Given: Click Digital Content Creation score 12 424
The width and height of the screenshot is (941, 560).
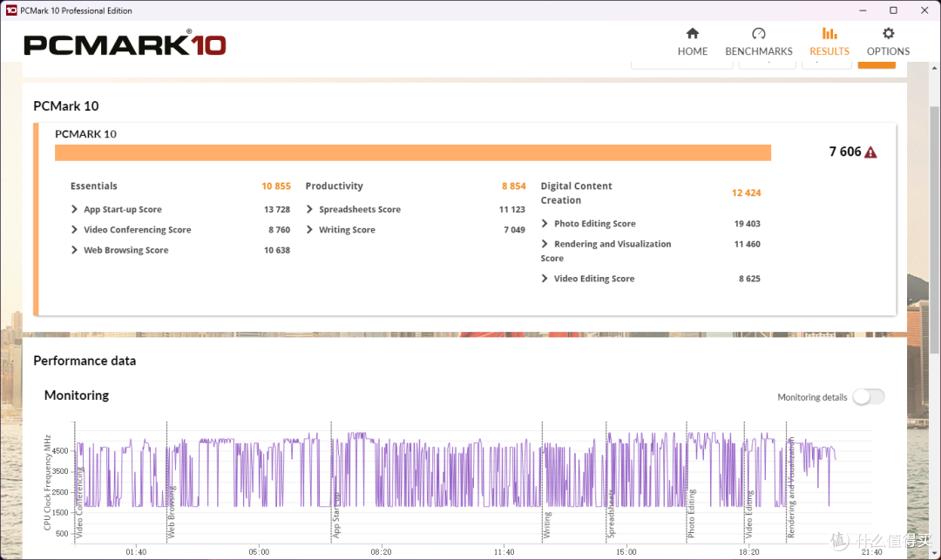Looking at the screenshot, I should pyautogui.click(x=746, y=193).
